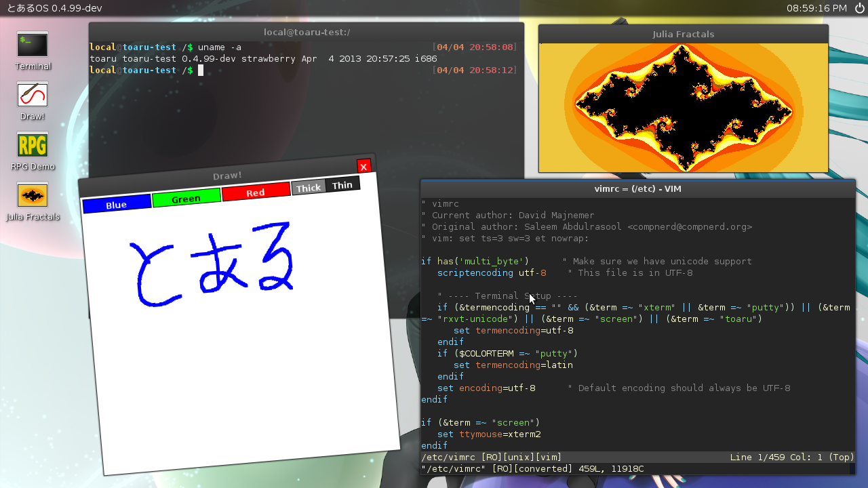This screenshot has height=488, width=868.
Task: Click 'set ttymouse=xterm2' in VIM
Action: click(x=489, y=434)
